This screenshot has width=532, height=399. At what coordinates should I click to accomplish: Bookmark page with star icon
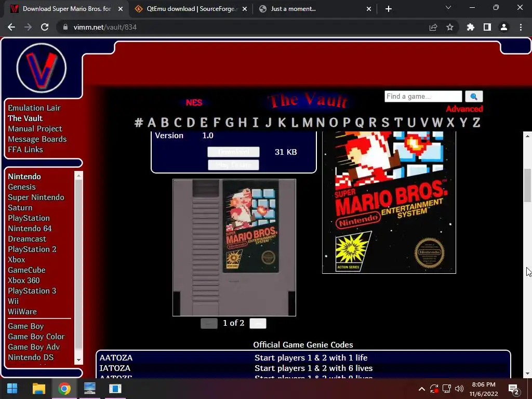tap(450, 27)
